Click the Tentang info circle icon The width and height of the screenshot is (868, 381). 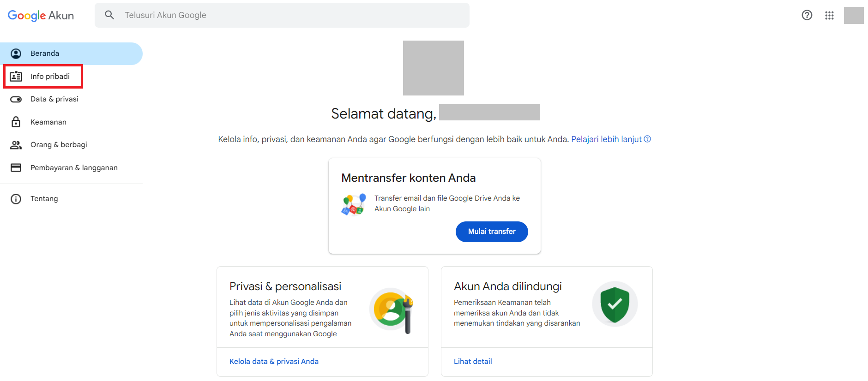coord(16,199)
